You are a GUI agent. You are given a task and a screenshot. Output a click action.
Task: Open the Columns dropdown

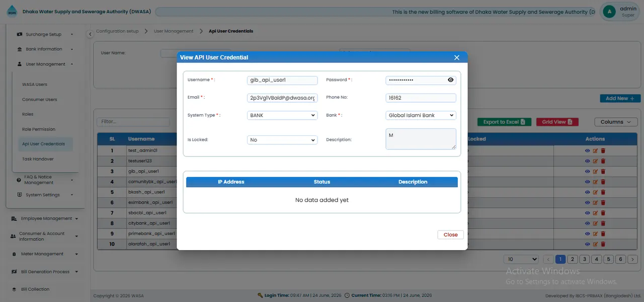[616, 122]
